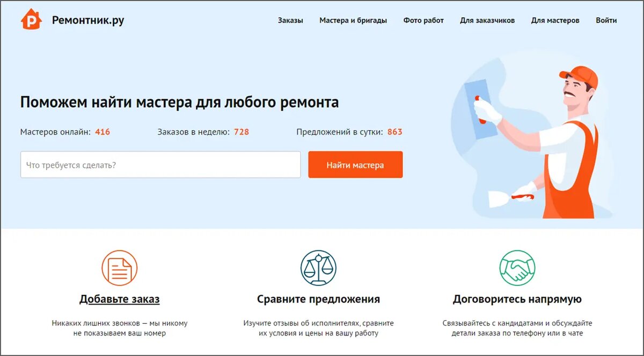Open the Фото работ page
Viewport: 644px width, 356px height.
(423, 20)
